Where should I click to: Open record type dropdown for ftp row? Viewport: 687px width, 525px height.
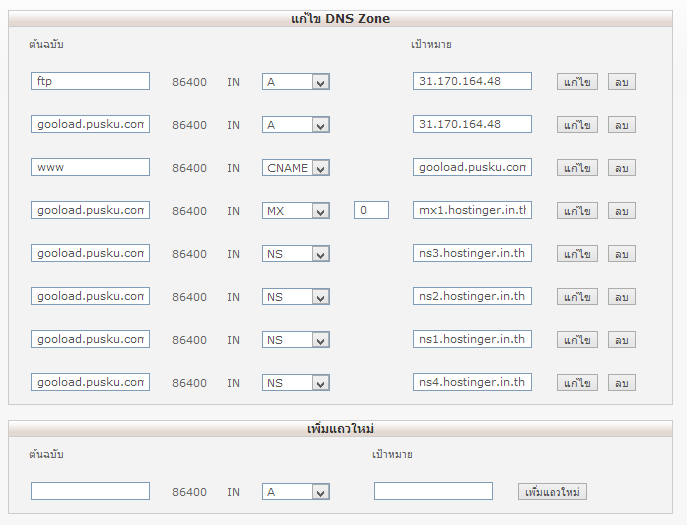coord(296,82)
